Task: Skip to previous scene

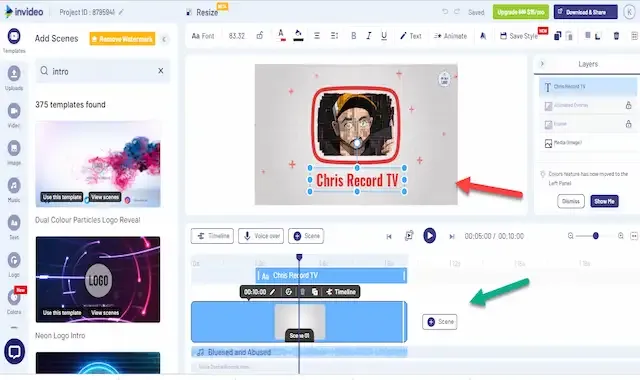Action: pos(389,236)
